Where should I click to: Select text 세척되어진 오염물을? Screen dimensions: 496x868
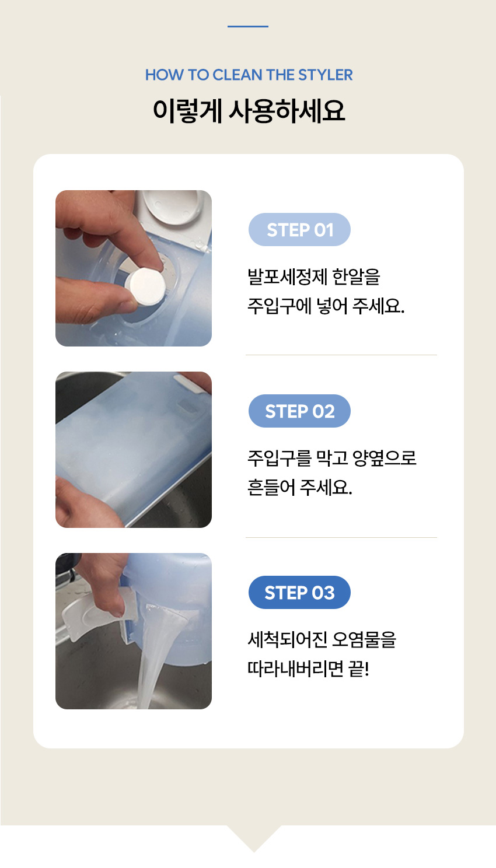(322, 640)
